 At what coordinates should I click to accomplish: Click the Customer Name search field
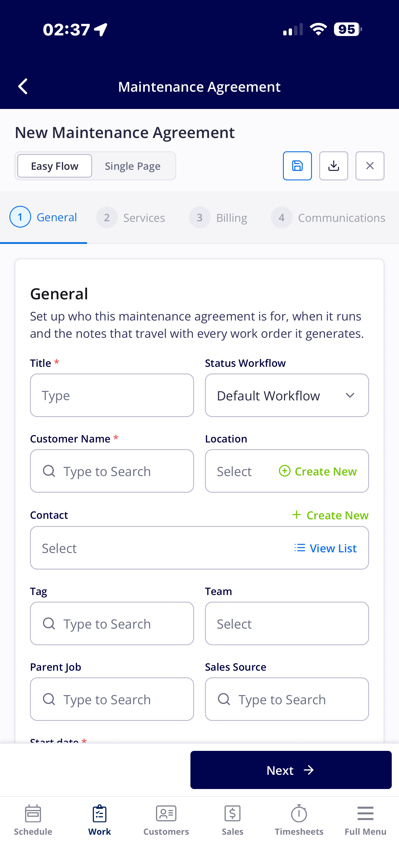coord(112,471)
